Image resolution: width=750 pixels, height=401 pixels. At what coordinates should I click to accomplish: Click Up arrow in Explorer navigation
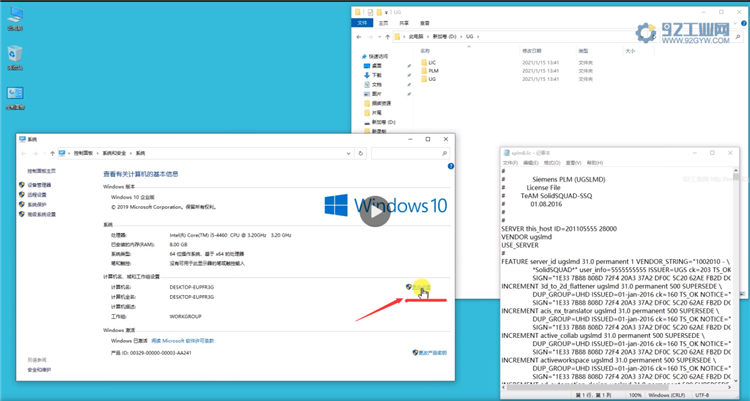[387, 36]
